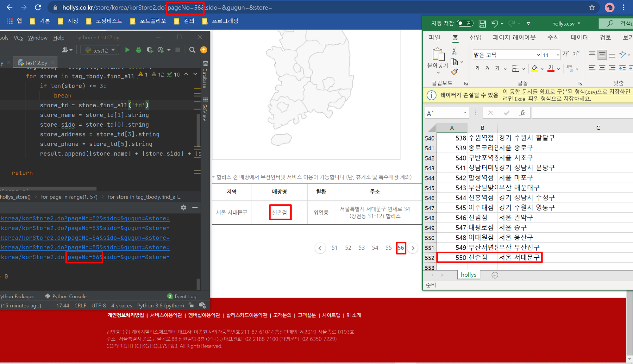The height and width of the screenshot is (364, 633).
Task: Open PyCharm search everywhere magnifier
Action: point(192,50)
